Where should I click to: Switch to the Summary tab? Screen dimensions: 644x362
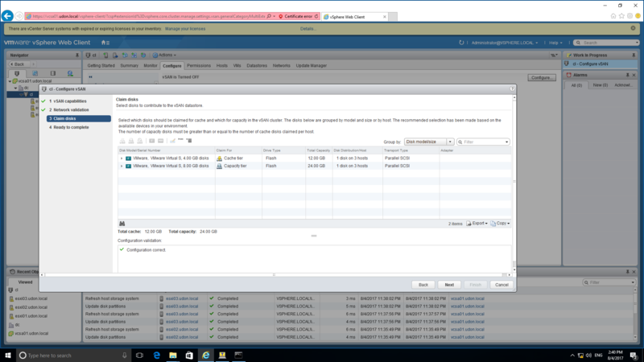129,66
